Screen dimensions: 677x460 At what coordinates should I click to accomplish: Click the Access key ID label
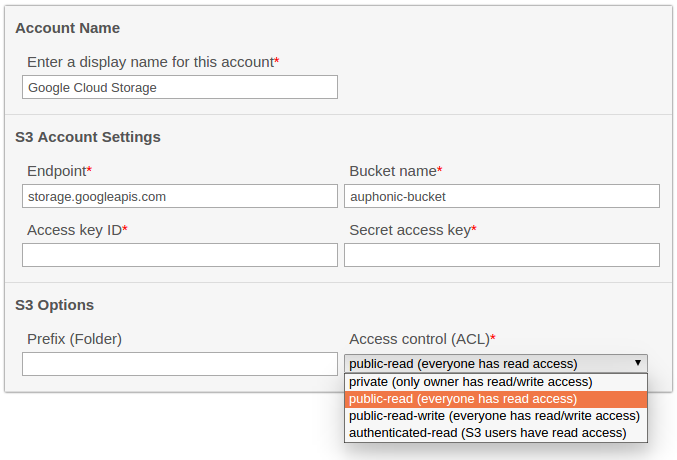tap(74, 230)
